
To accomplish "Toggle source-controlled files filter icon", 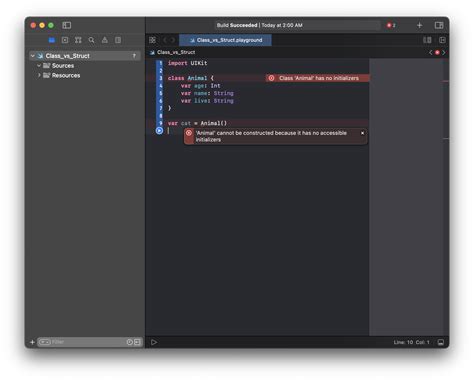I will [x=137, y=342].
